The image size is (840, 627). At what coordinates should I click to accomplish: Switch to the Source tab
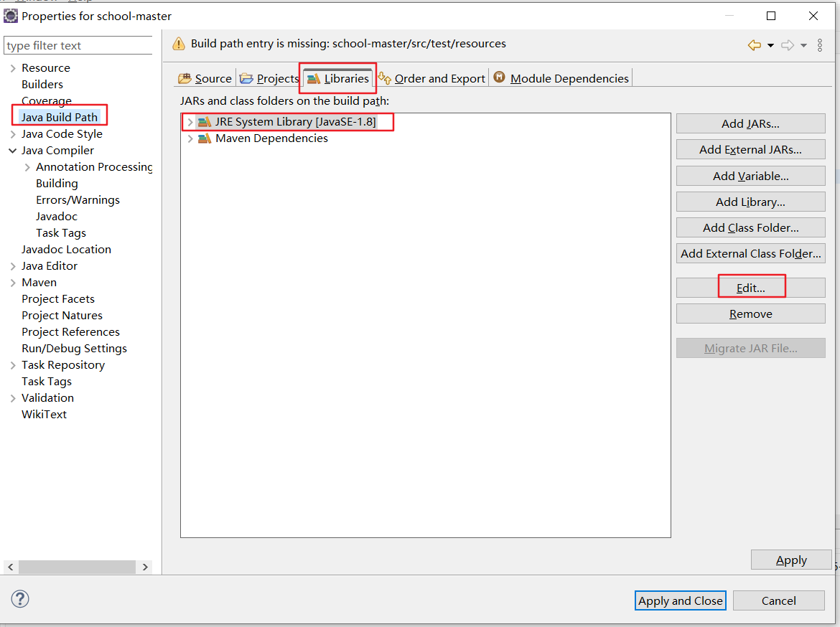[x=205, y=78]
